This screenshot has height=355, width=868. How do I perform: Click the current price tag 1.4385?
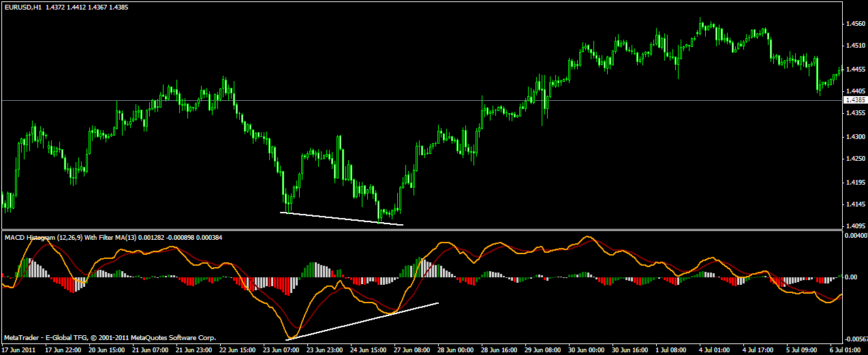click(854, 100)
